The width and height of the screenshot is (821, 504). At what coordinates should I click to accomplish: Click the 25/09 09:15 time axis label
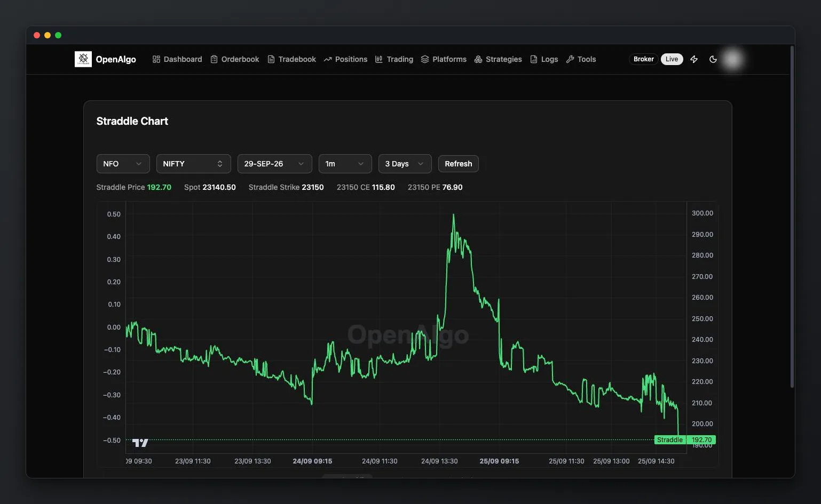(499, 461)
